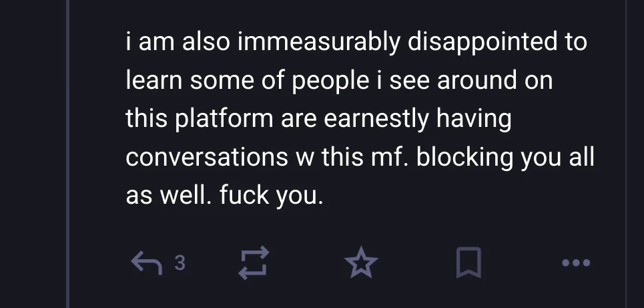The height and width of the screenshot is (308, 644).
Task: Click the vertical thread line left of post
Action: pyautogui.click(x=68, y=154)
